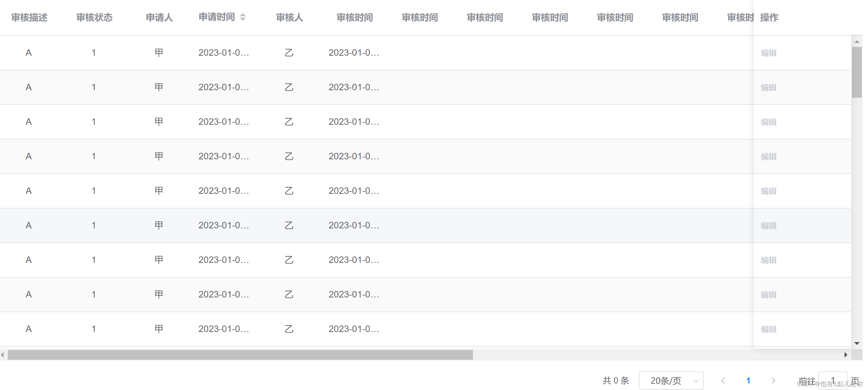Image resolution: width=868 pixels, height=390 pixels.
Task: Click the first row 申请时间 date cell
Action: tap(223, 53)
